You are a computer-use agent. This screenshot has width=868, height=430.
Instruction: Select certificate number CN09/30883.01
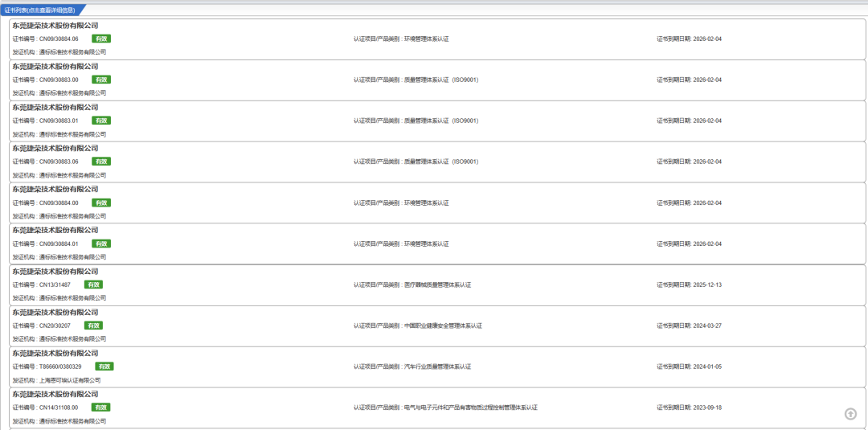(x=59, y=121)
